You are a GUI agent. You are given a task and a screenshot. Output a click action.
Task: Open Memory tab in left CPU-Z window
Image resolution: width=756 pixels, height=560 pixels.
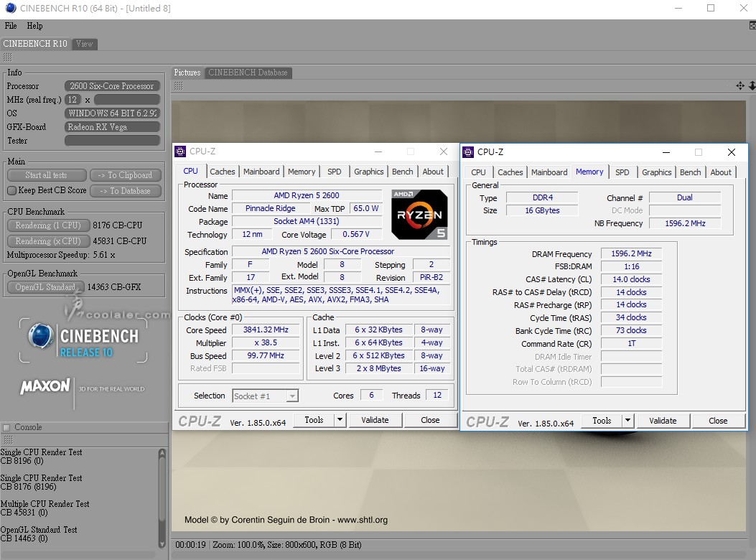302,172
